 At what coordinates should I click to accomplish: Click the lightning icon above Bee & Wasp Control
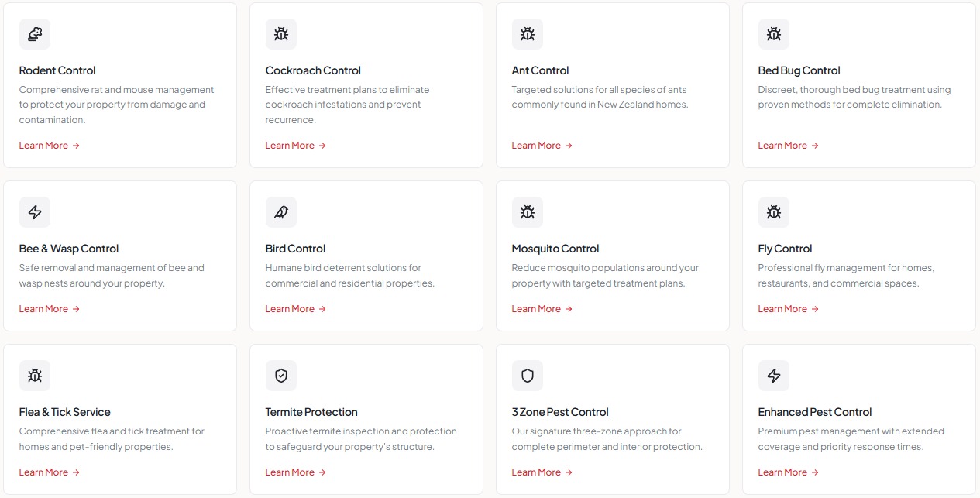(35, 212)
